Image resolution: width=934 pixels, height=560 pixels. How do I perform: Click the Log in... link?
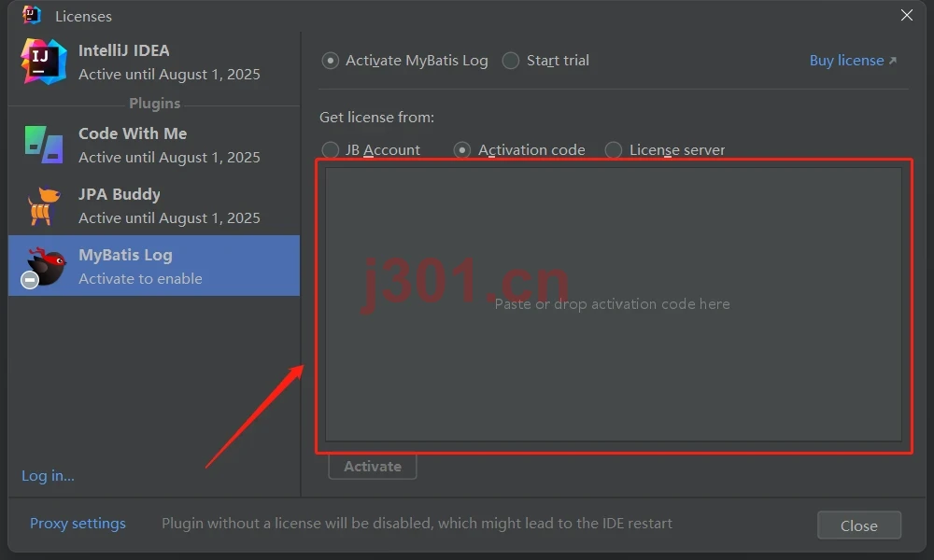(48, 475)
